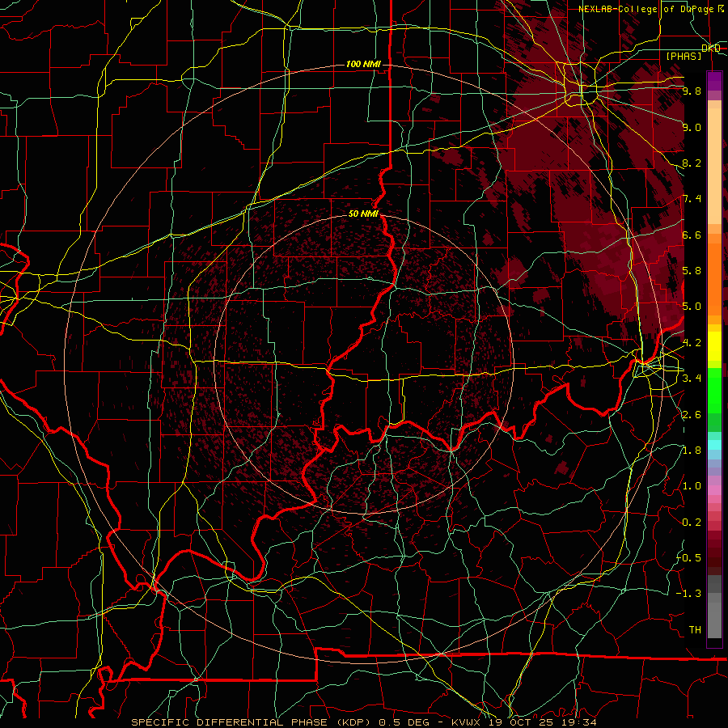Click the 6.6 value on the color scale
This screenshot has width=728, height=728.
click(692, 235)
